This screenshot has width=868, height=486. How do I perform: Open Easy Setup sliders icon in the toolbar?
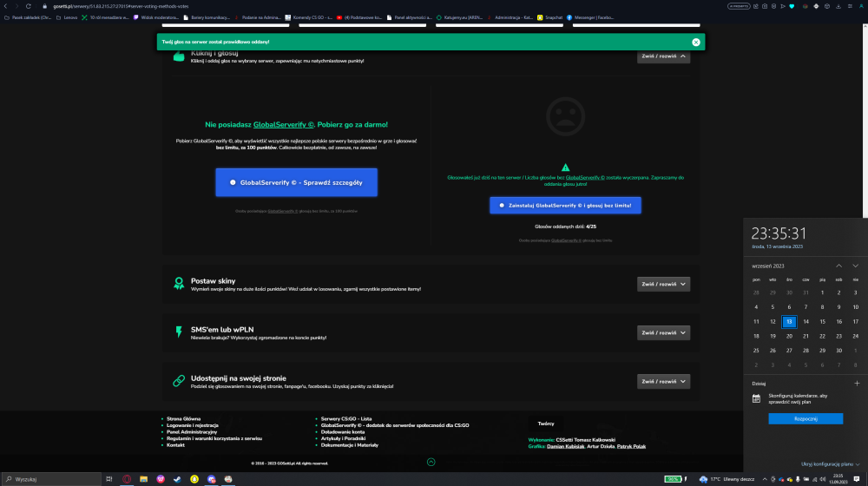point(850,6)
